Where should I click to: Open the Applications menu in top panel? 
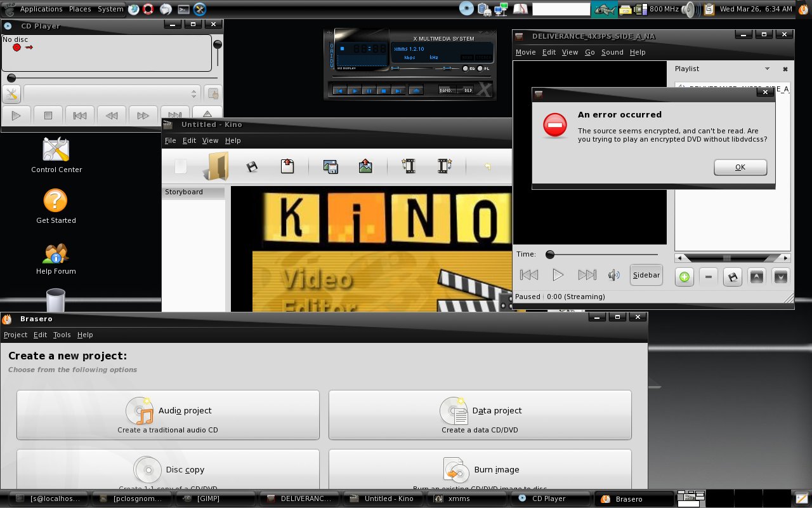41,9
